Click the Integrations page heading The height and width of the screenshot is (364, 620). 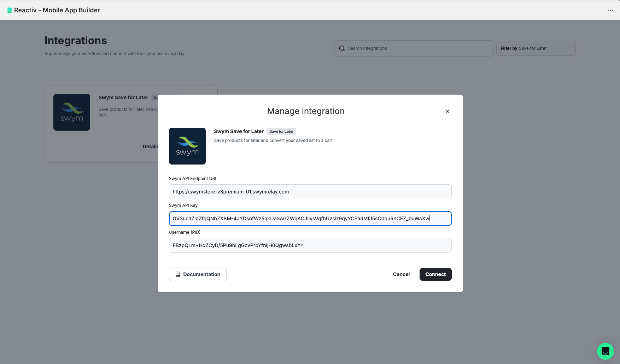point(76,41)
